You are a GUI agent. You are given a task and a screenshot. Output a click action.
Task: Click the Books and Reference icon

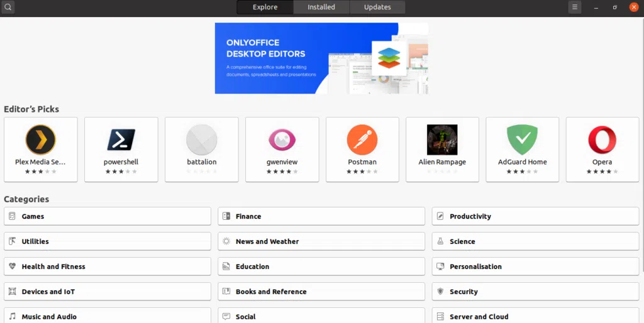coord(226,291)
